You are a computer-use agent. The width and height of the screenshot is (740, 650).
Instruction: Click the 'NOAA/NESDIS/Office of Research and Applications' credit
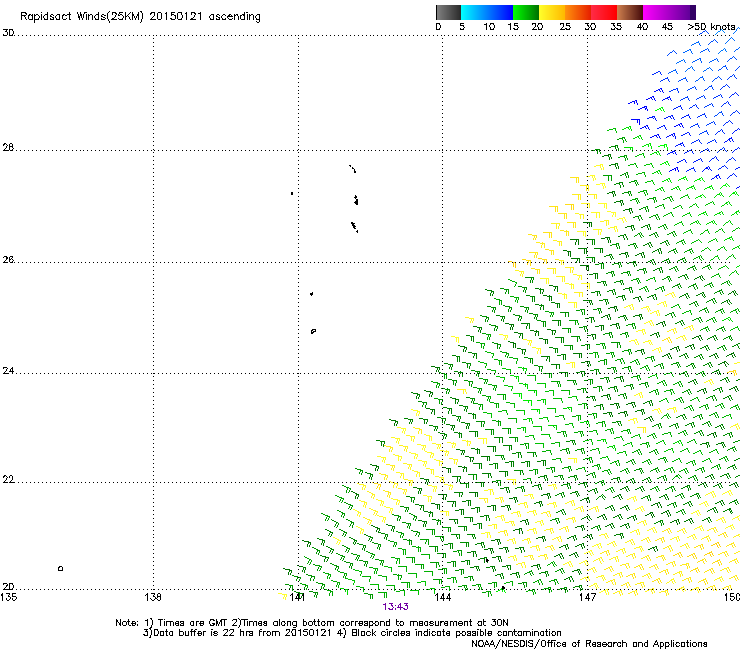click(589, 644)
